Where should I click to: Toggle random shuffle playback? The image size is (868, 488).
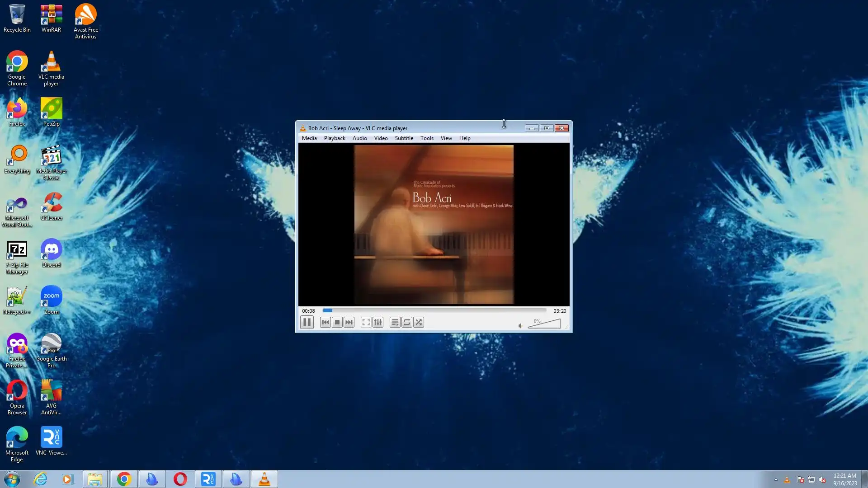point(419,322)
